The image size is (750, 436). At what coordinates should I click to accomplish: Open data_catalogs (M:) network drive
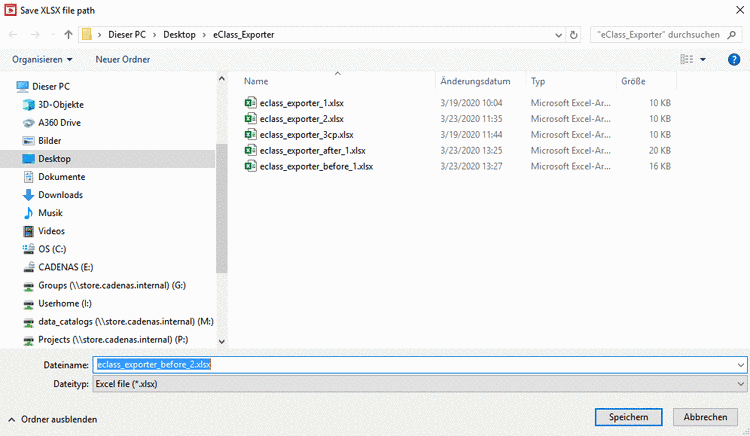[126, 322]
